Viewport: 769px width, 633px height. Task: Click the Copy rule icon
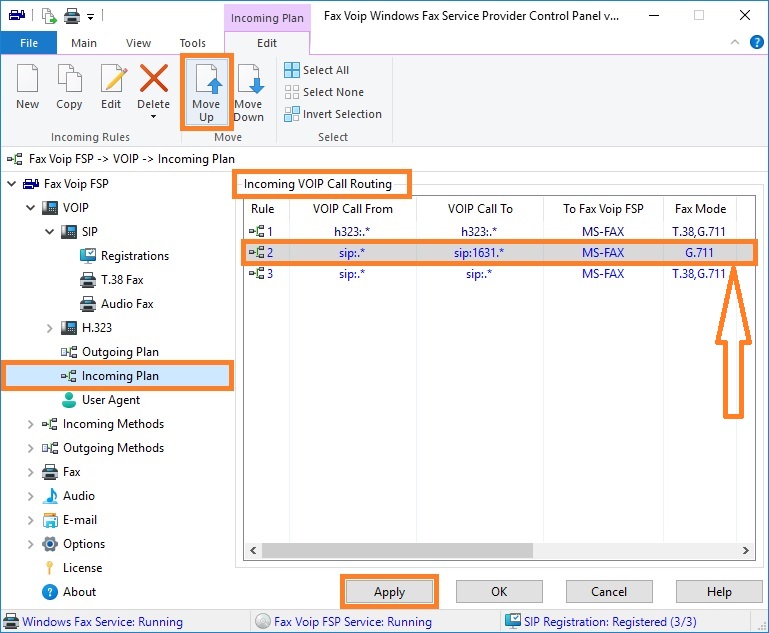[69, 78]
